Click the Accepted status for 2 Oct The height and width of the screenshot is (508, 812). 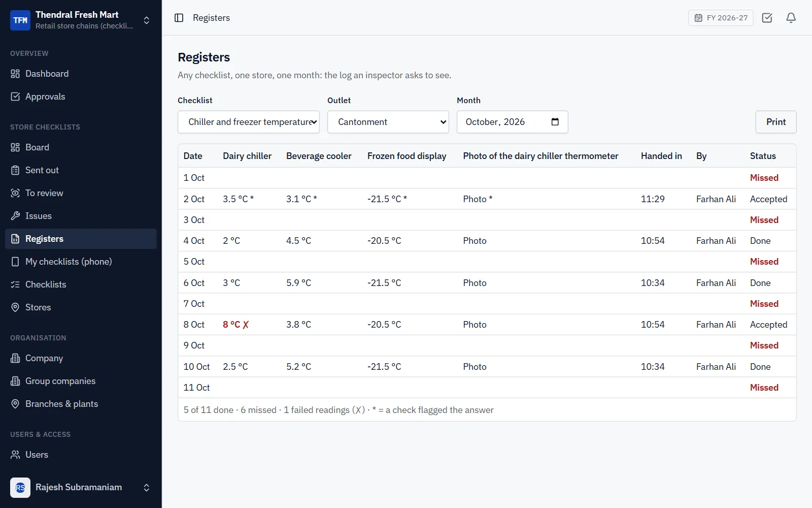(x=768, y=199)
